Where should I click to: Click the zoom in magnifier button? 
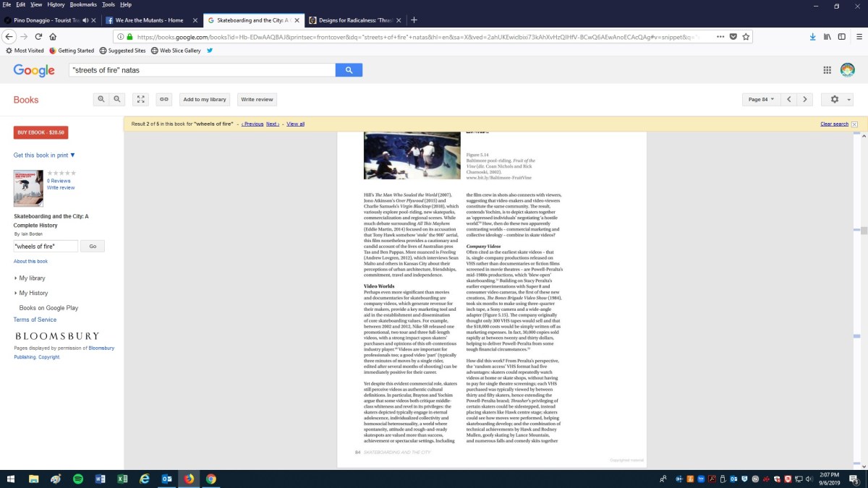click(x=101, y=99)
